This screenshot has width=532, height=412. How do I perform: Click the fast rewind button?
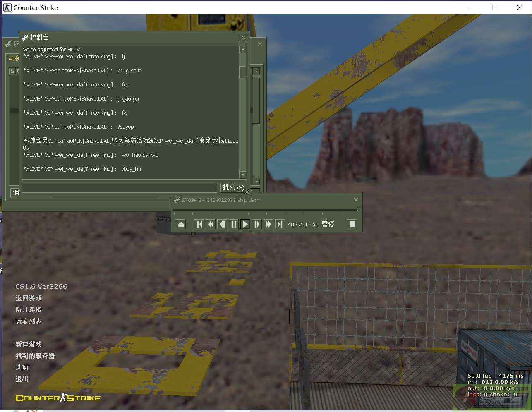211,224
